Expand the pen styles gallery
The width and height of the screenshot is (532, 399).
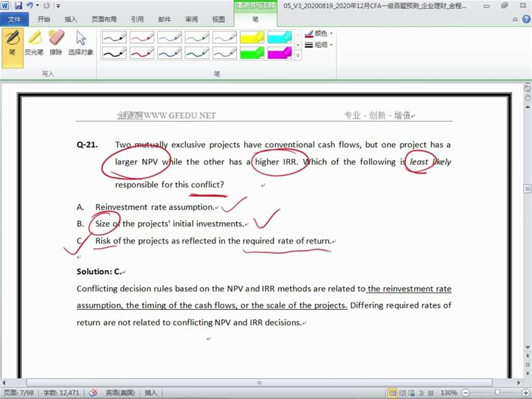[298, 56]
